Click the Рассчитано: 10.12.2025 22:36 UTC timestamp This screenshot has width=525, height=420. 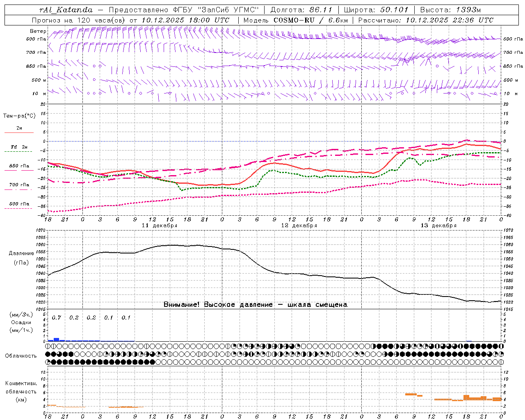[426, 20]
